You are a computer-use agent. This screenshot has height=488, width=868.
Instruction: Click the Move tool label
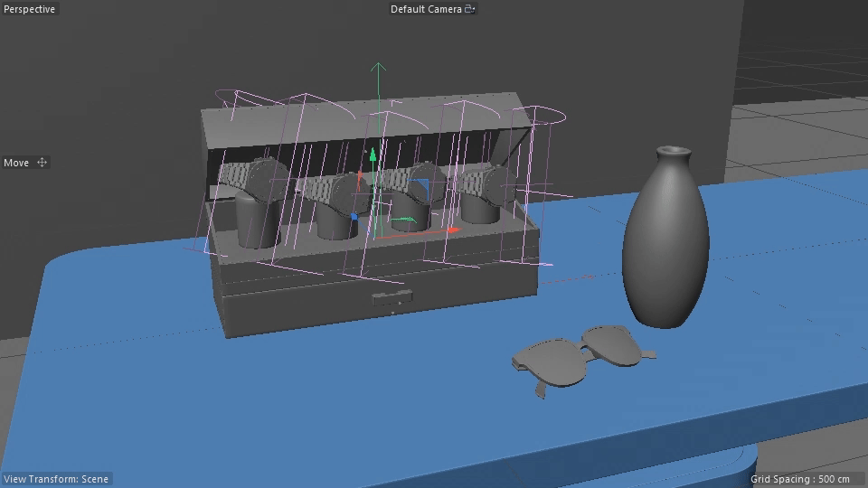[x=16, y=163]
